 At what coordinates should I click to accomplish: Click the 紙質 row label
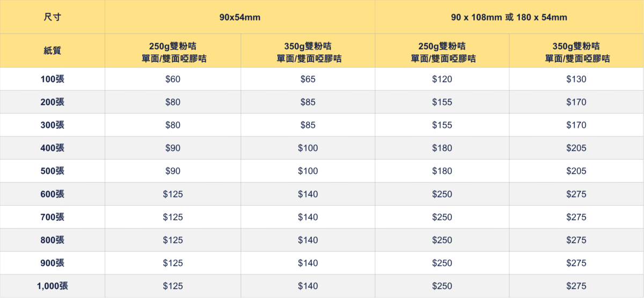[x=52, y=51]
